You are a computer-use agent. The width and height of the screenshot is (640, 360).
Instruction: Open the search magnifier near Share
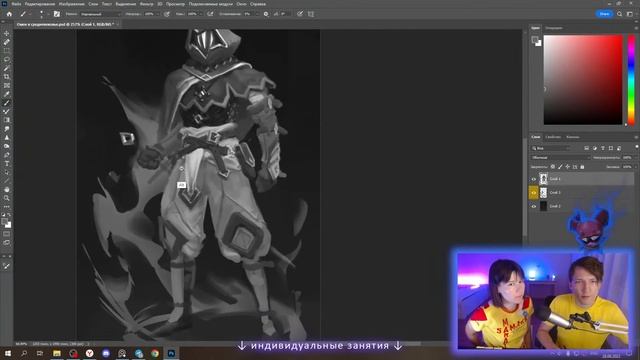620,14
